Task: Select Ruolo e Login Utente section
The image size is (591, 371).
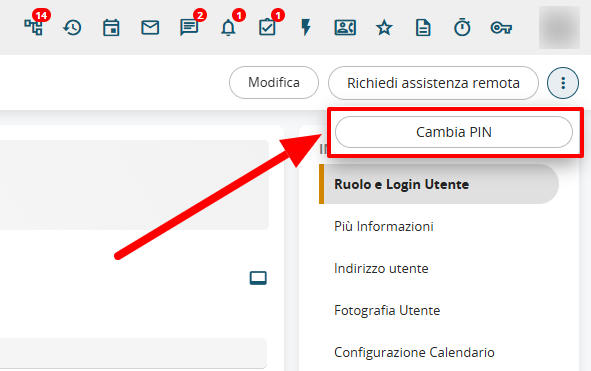Action: point(439,184)
